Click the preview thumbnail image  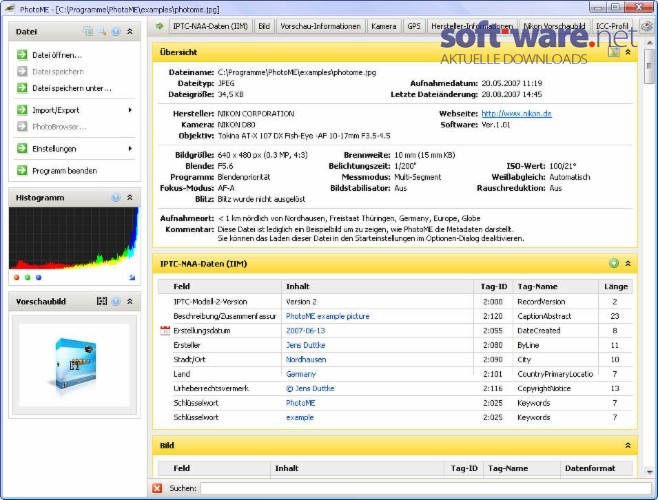click(74, 365)
